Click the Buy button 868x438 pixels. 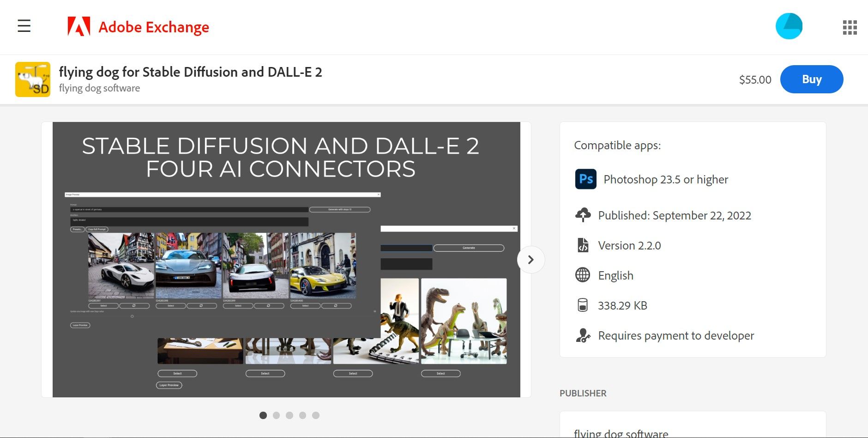[x=811, y=79]
